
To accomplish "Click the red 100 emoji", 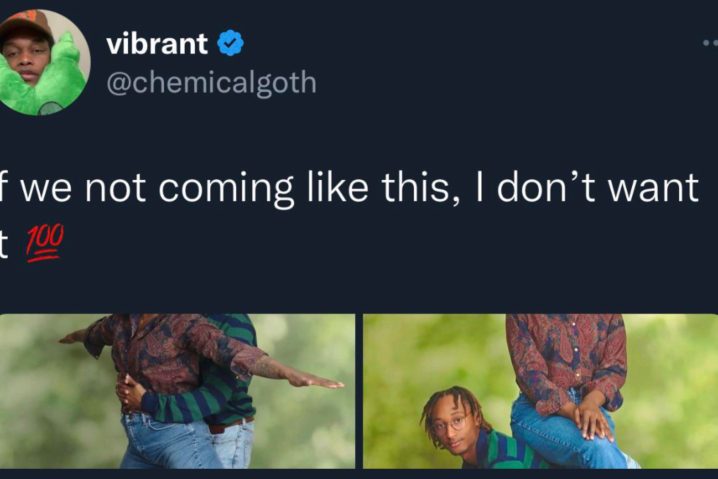I will pyautogui.click(x=43, y=244).
